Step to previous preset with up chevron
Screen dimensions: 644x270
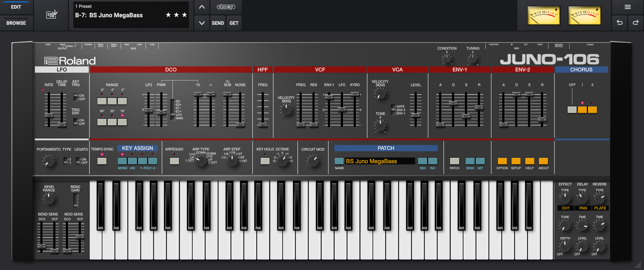202,7
